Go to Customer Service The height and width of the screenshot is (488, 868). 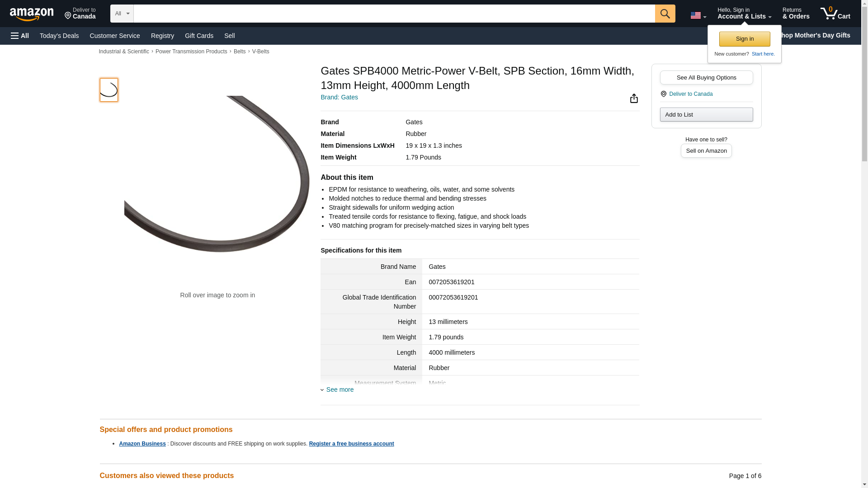[115, 36]
